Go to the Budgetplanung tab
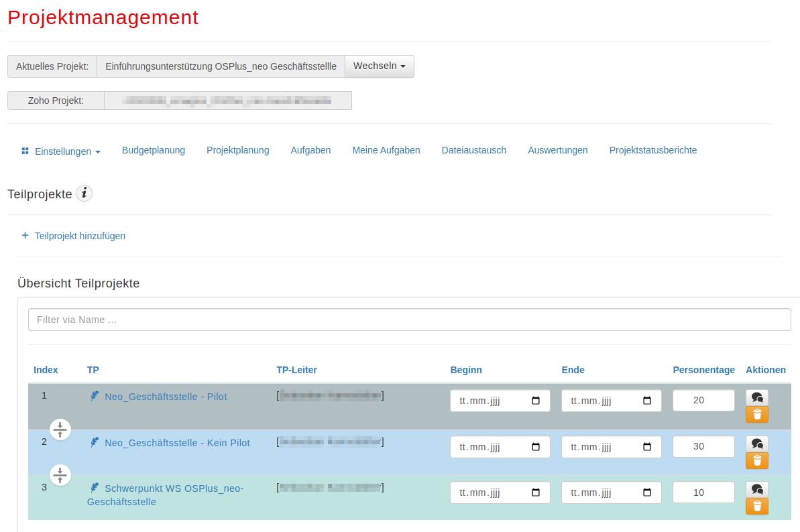800x532 pixels. coord(154,150)
